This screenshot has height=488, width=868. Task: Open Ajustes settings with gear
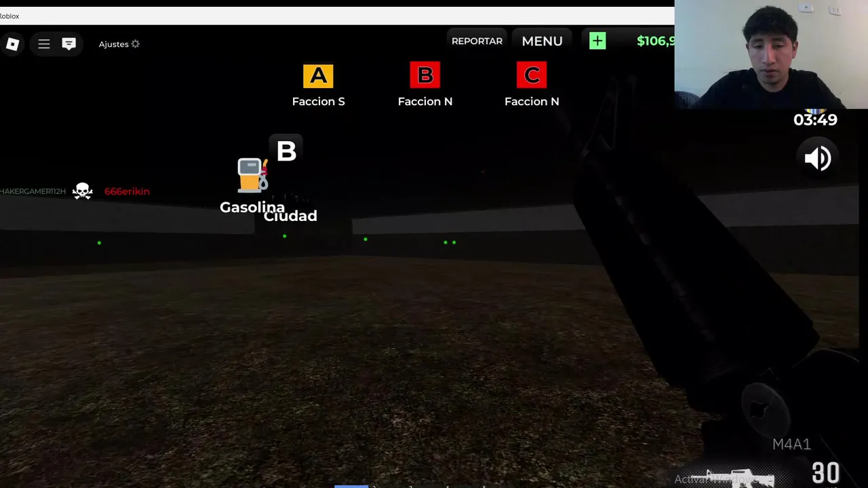point(119,44)
